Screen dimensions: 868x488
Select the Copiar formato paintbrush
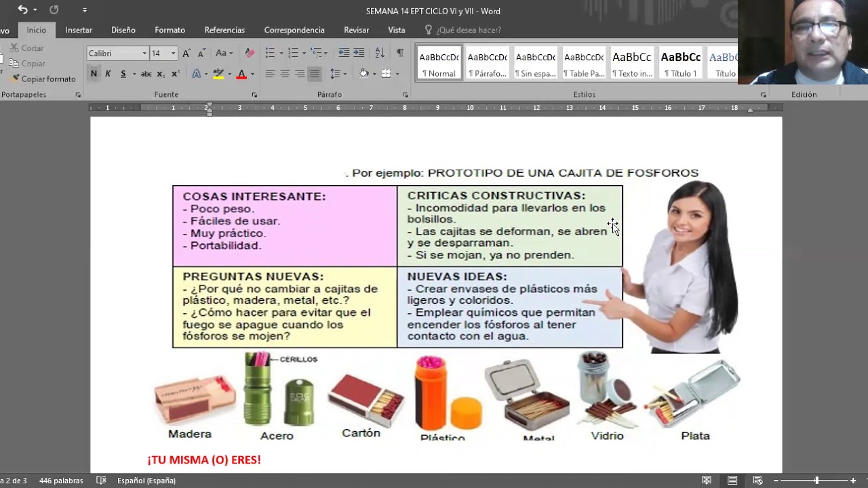tap(43, 79)
